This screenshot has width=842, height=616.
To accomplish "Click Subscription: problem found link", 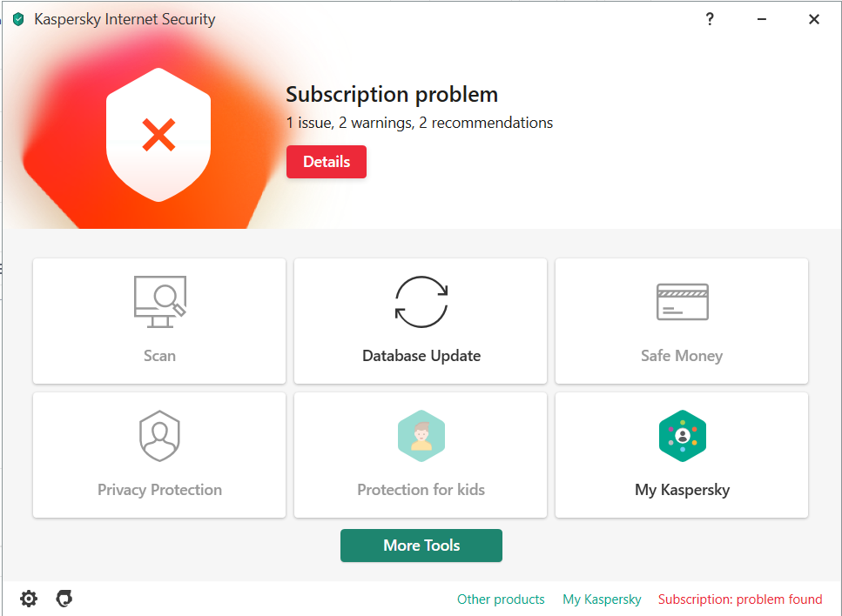I will coord(740,599).
